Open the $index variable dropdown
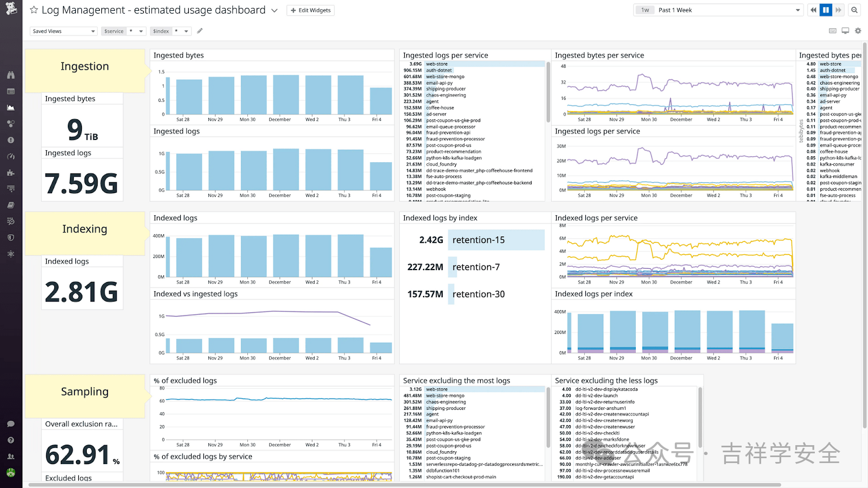The image size is (868, 488). pos(171,31)
